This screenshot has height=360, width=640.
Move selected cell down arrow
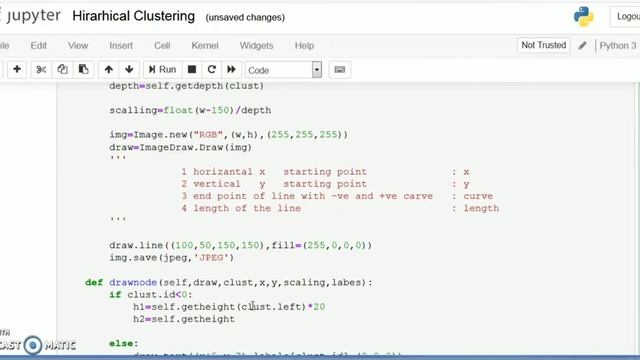tap(129, 69)
